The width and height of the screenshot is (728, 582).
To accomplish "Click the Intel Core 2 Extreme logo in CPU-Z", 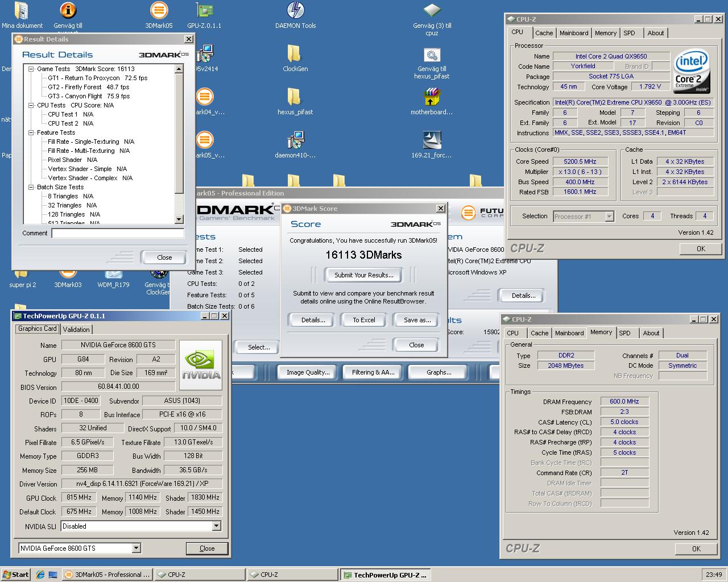I will click(x=692, y=71).
